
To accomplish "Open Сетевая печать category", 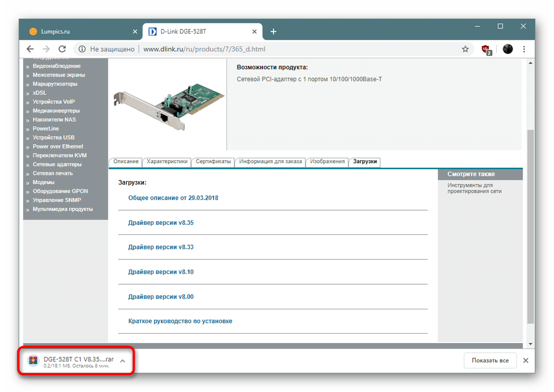I will [x=52, y=173].
